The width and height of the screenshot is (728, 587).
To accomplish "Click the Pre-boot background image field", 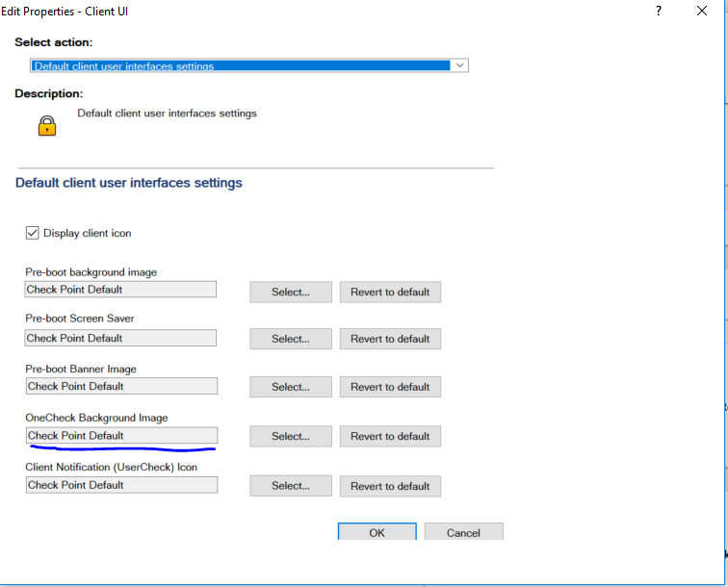I will [x=120, y=290].
